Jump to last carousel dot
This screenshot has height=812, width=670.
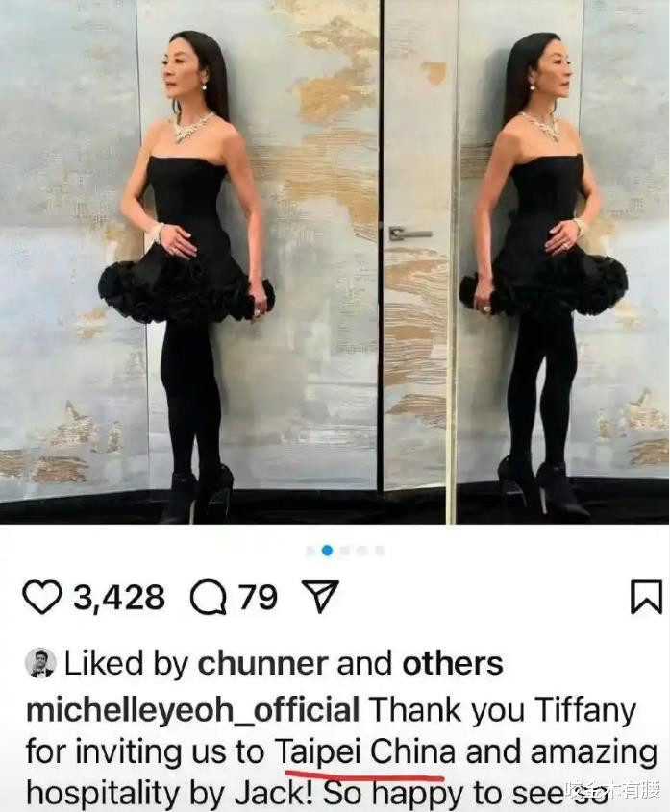380,551
